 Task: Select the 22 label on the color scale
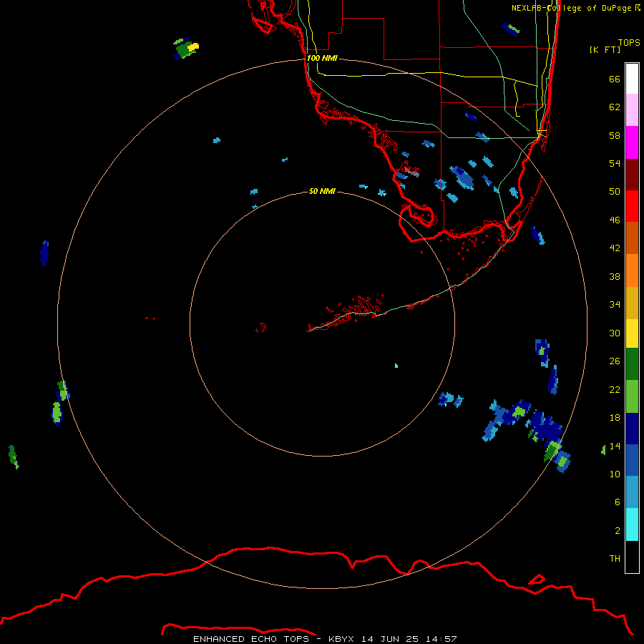[615, 390]
